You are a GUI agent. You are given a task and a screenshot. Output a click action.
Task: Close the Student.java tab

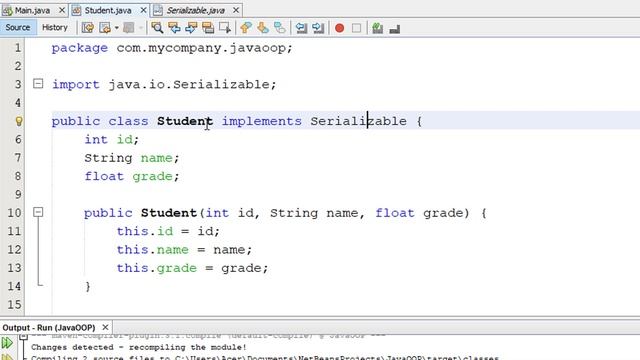point(143,11)
